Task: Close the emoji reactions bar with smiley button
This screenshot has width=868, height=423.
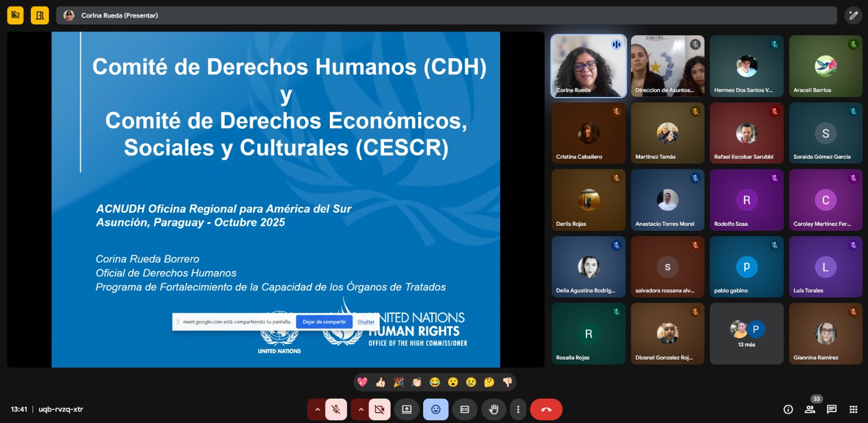Action: 436,409
